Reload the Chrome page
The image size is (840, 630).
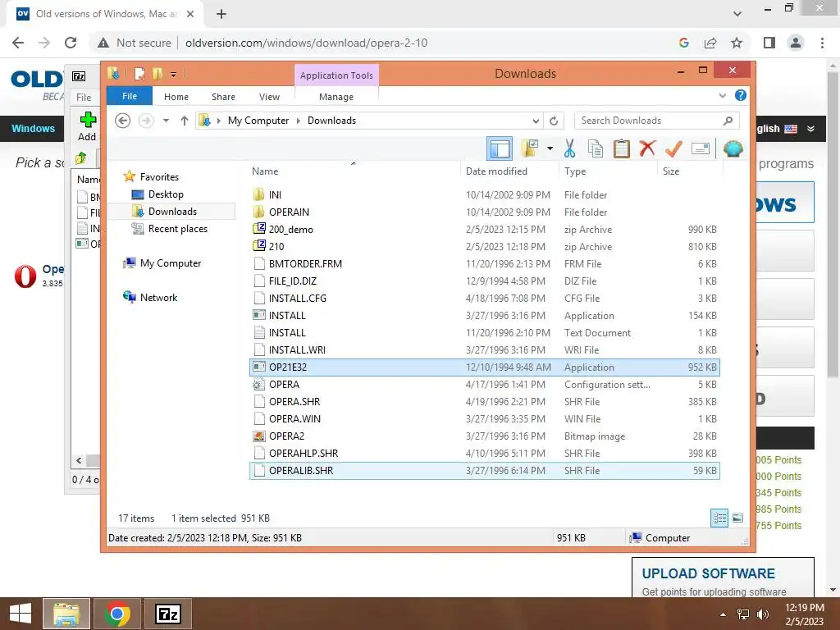click(x=71, y=43)
